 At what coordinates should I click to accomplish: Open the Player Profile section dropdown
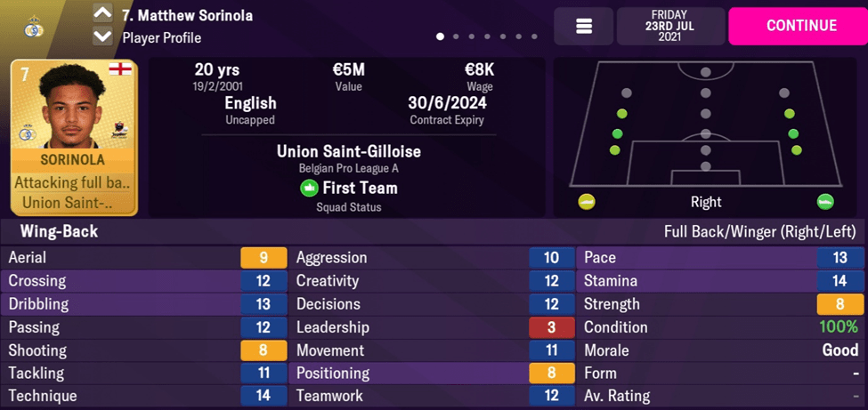(161, 37)
